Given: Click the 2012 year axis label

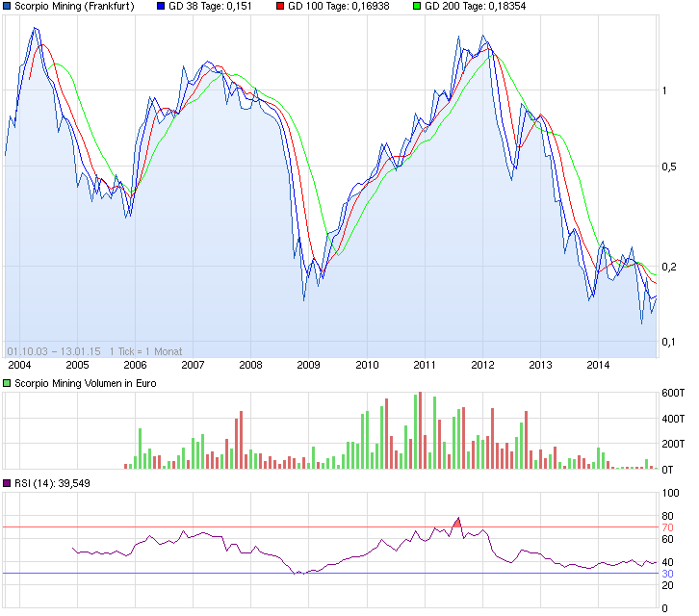Looking at the screenshot, I should point(482,365).
